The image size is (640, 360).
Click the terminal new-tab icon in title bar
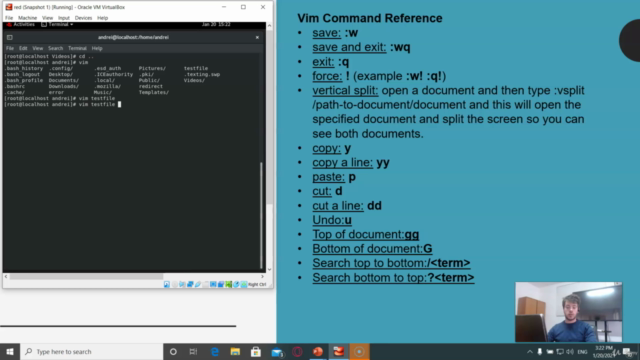click(x=10, y=37)
